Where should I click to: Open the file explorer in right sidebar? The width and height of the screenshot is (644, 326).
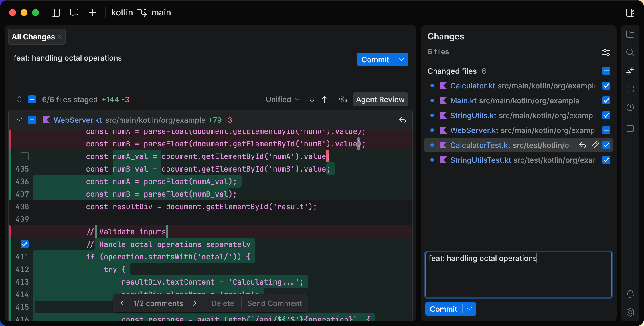point(630,34)
